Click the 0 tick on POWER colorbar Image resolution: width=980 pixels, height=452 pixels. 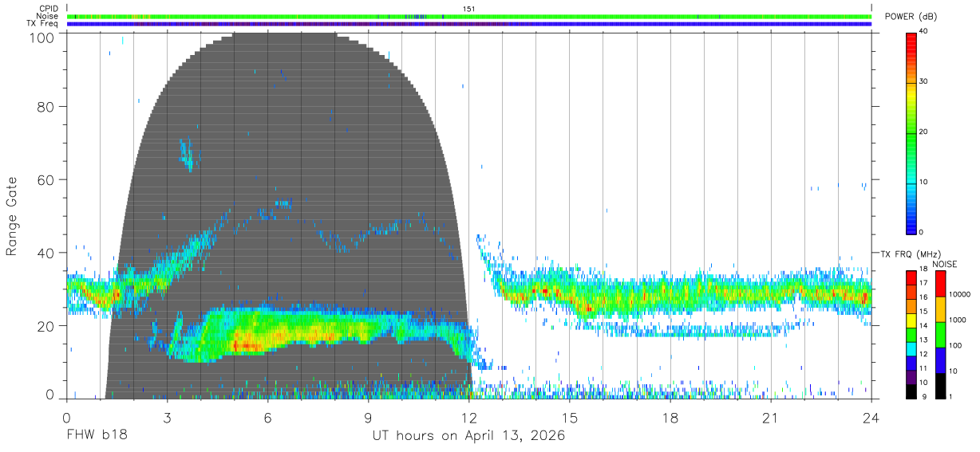(x=922, y=232)
